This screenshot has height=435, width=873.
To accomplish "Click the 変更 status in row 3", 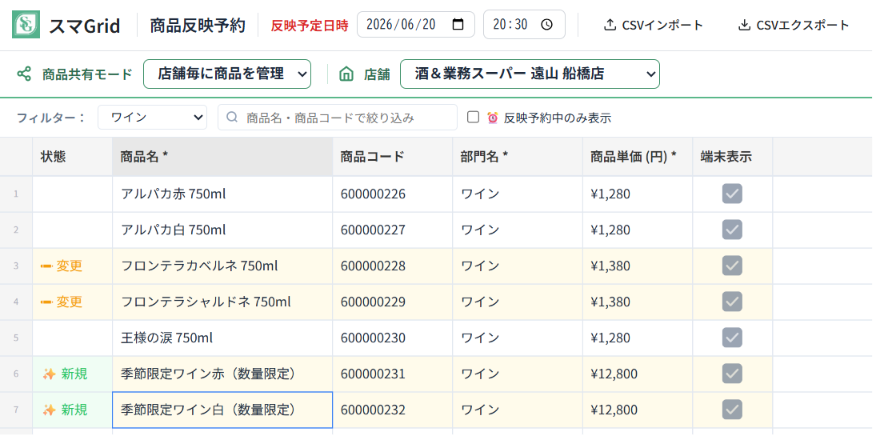I will click(61, 266).
